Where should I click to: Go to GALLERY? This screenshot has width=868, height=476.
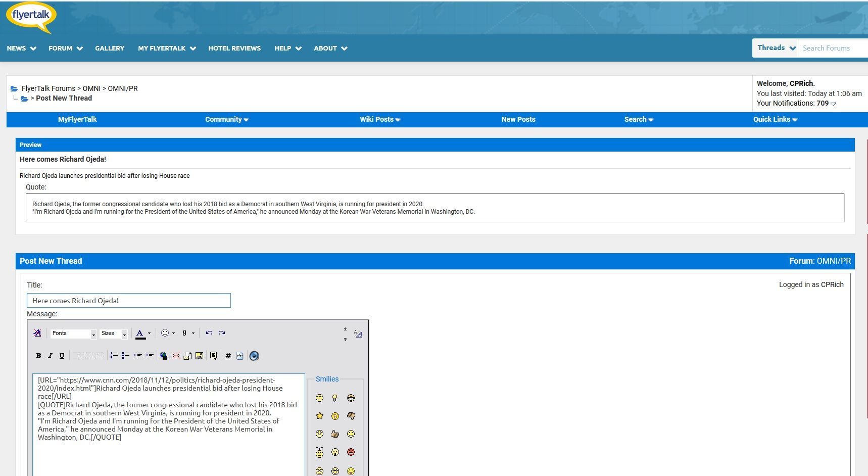point(110,49)
